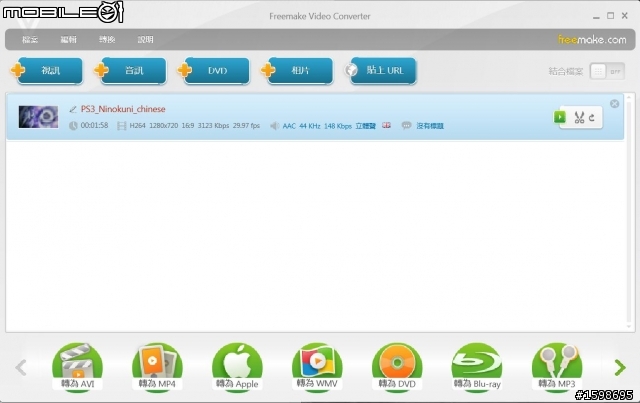Choose the 轉為 MP4 conversion icon
This screenshot has width=640, height=403.
point(157,367)
